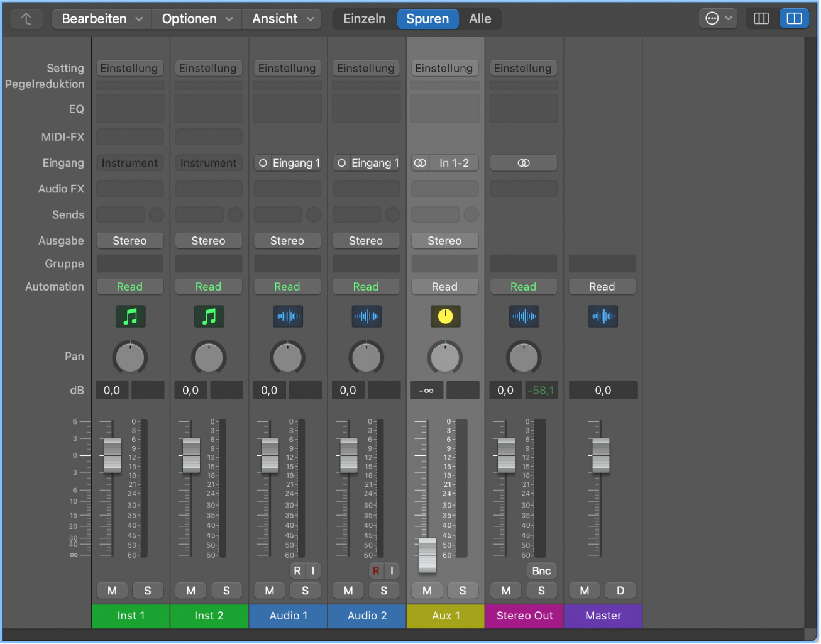This screenshot has height=644, width=821.
Task: Adjust the Inst 2 pan knob
Action: tap(209, 358)
